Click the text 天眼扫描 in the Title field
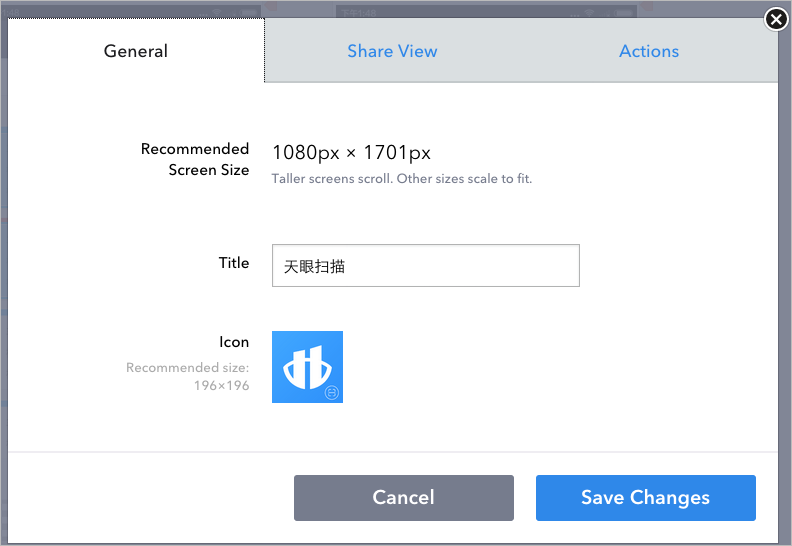The image size is (792, 546). [314, 267]
